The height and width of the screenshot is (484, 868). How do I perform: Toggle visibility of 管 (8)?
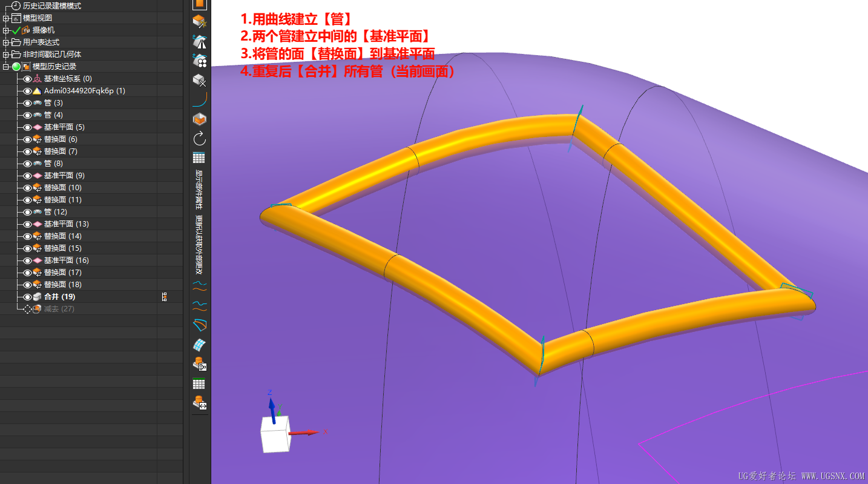click(27, 164)
